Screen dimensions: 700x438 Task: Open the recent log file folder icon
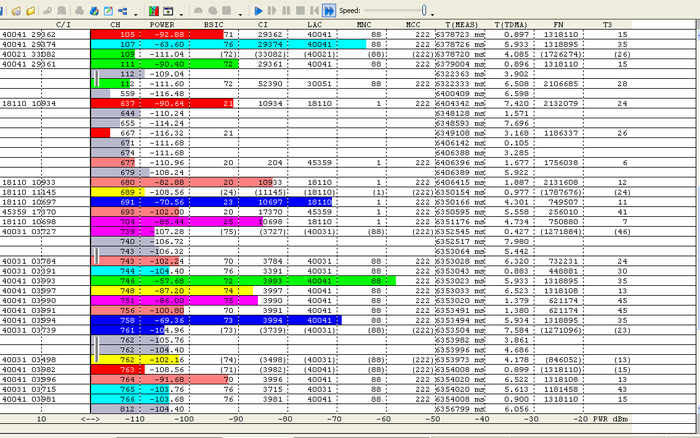pos(17,11)
